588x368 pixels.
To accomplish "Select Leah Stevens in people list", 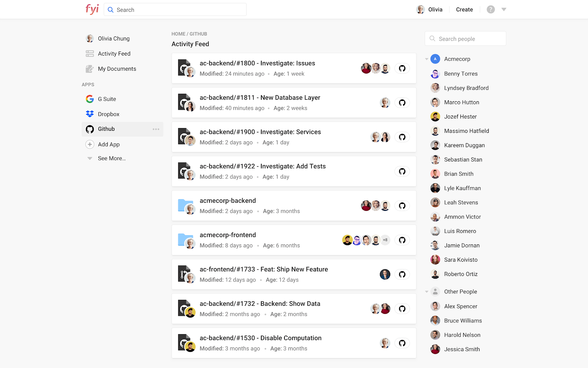I will (454, 202).
